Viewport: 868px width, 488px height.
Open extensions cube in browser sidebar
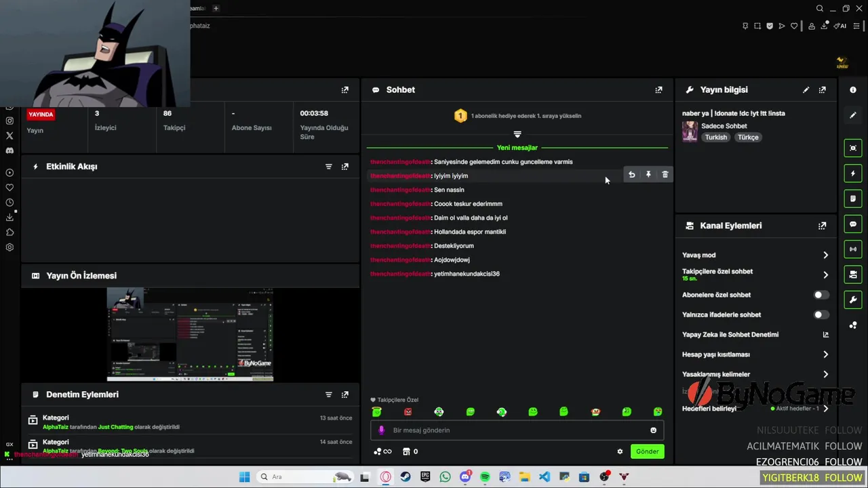click(9, 232)
